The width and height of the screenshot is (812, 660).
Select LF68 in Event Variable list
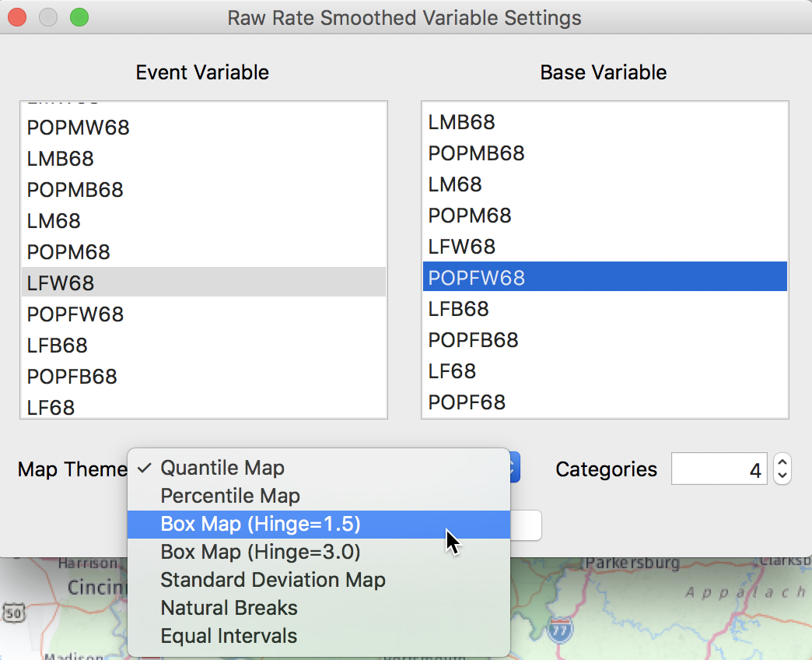click(x=204, y=407)
